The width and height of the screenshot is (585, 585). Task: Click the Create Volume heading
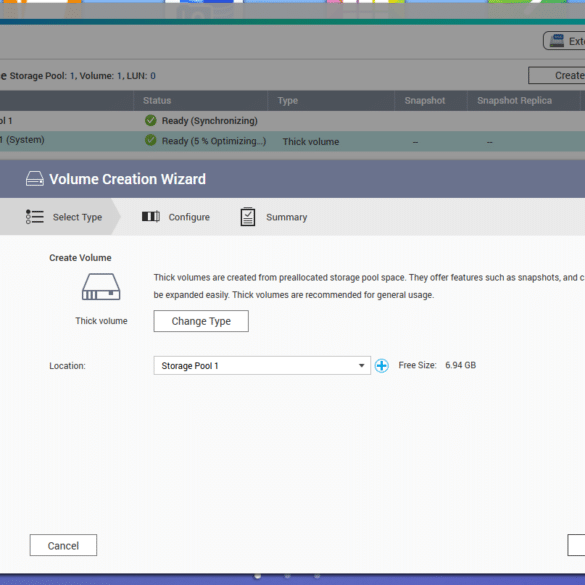(80, 258)
